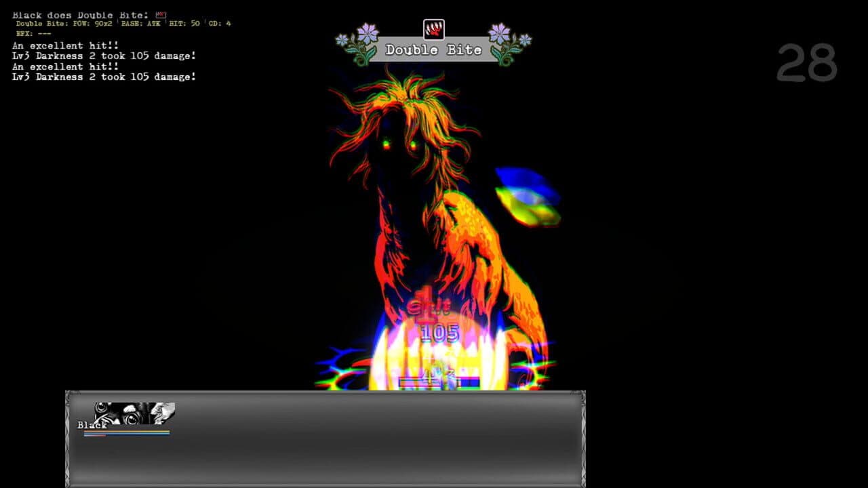Click the small claw icon beside the log header
Image resolution: width=868 pixels, height=488 pixels.
(x=160, y=14)
